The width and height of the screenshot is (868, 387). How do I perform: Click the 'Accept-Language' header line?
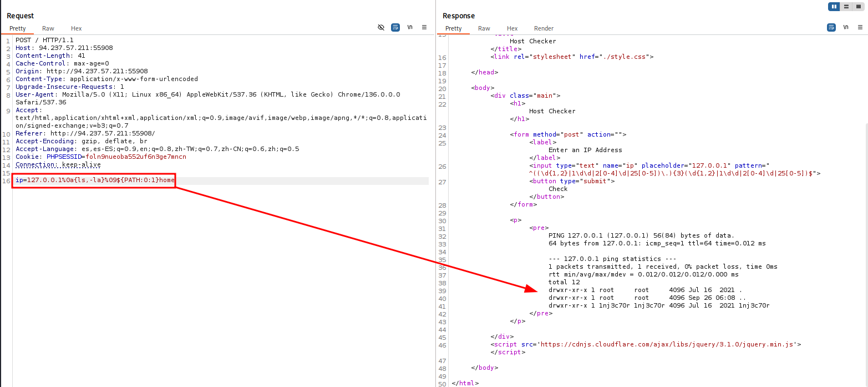(157, 149)
